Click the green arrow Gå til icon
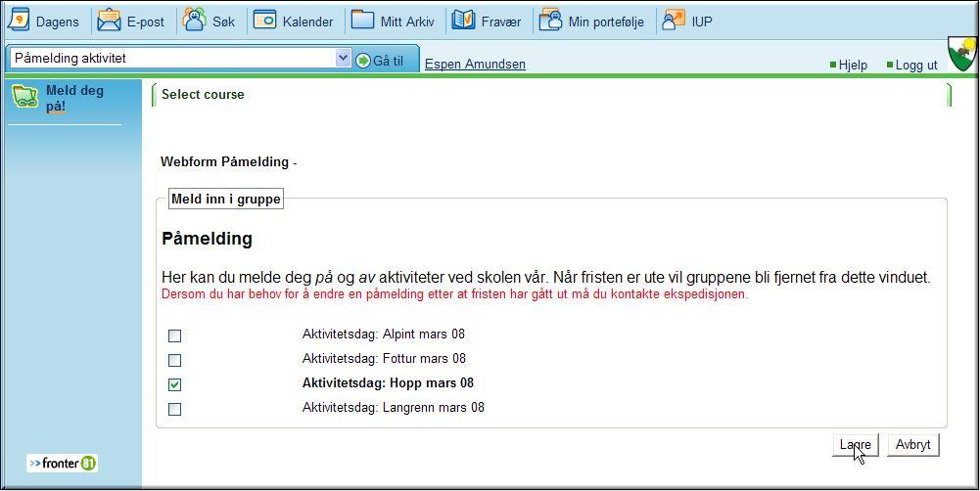 [363, 61]
